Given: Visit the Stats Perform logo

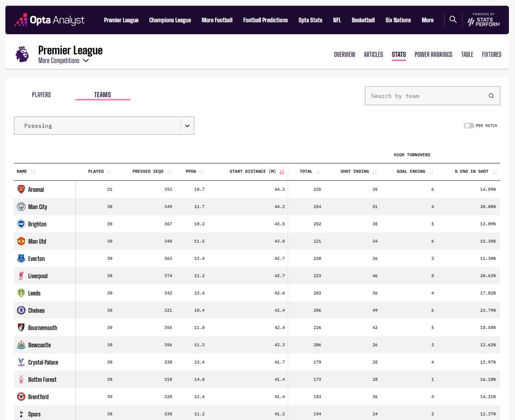Looking at the screenshot, I should (x=483, y=20).
